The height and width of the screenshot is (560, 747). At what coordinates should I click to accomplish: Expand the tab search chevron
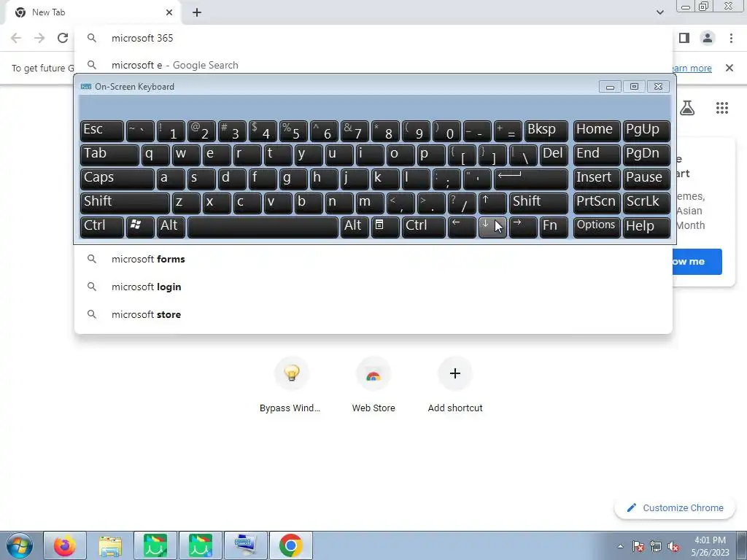(x=659, y=12)
